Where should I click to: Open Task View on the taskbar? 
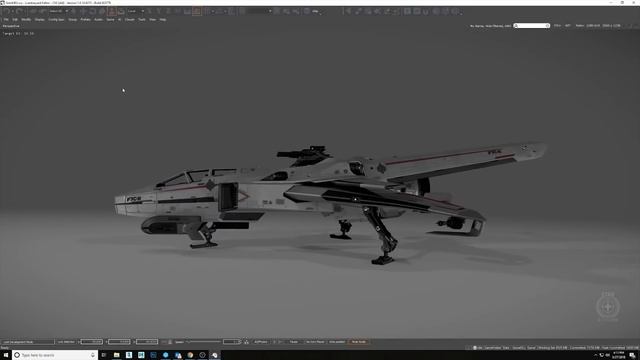coord(104,355)
